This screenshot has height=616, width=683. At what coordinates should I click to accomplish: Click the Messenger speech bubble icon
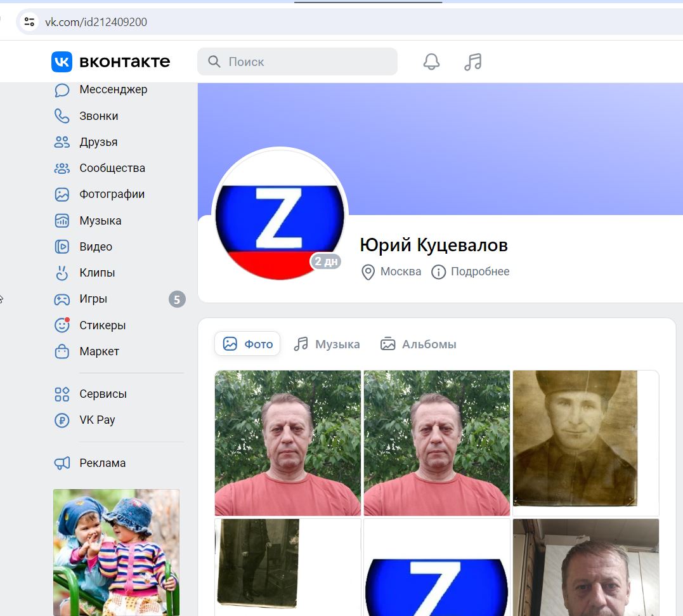(x=62, y=89)
